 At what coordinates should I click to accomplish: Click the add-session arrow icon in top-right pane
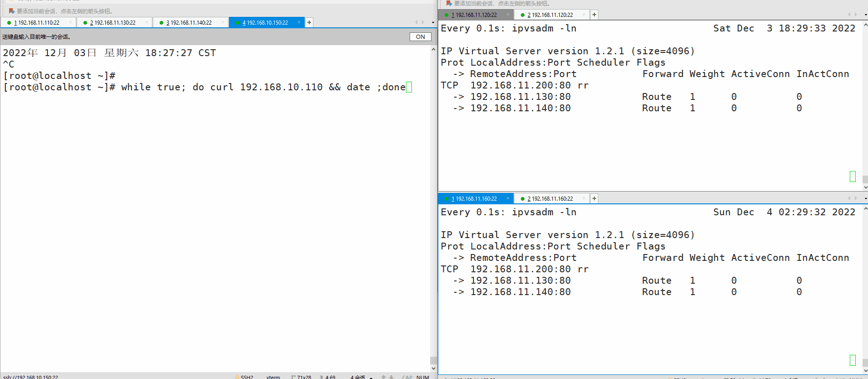point(449,3)
